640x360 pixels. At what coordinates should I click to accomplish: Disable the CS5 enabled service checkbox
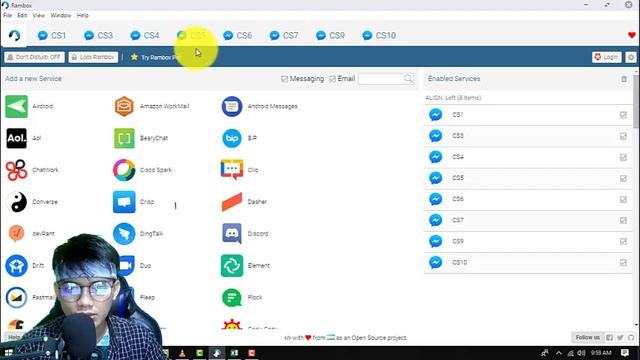(x=623, y=178)
